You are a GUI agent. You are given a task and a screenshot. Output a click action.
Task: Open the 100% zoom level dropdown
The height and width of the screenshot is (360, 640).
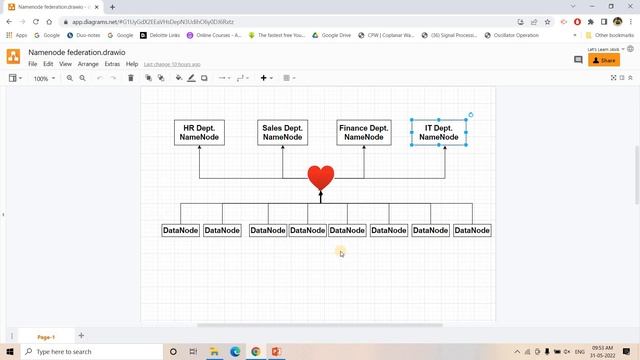pyautogui.click(x=44, y=78)
